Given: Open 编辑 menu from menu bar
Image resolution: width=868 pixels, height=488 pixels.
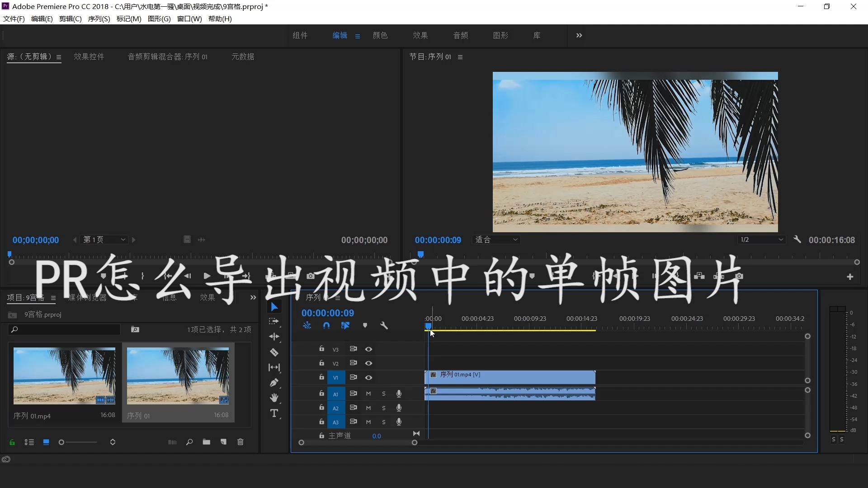Looking at the screenshot, I should click(x=41, y=19).
